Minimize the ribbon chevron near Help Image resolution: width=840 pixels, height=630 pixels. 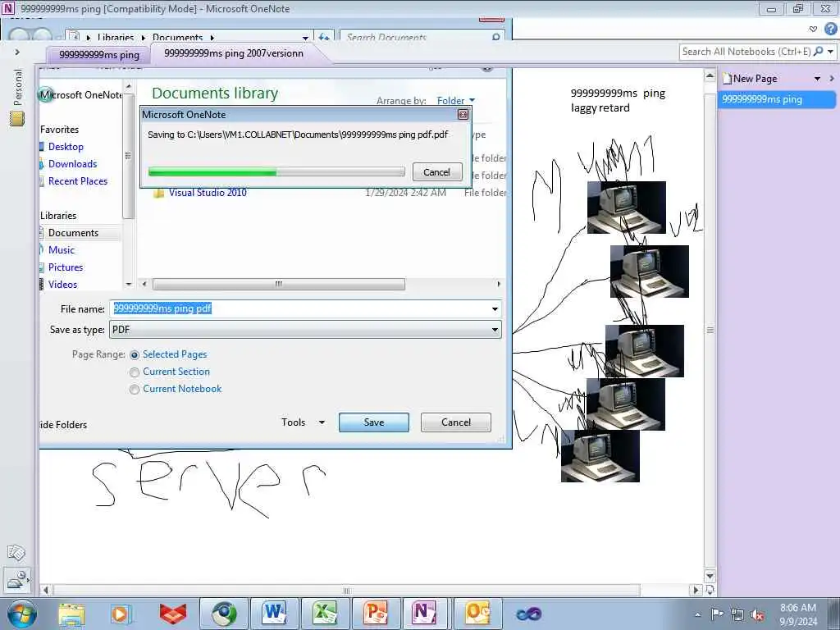click(x=813, y=29)
